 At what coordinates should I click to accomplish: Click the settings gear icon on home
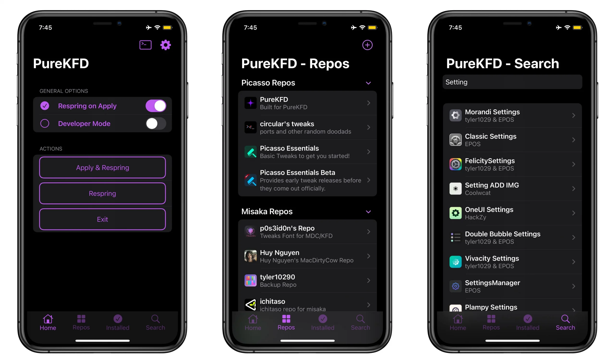point(165,45)
